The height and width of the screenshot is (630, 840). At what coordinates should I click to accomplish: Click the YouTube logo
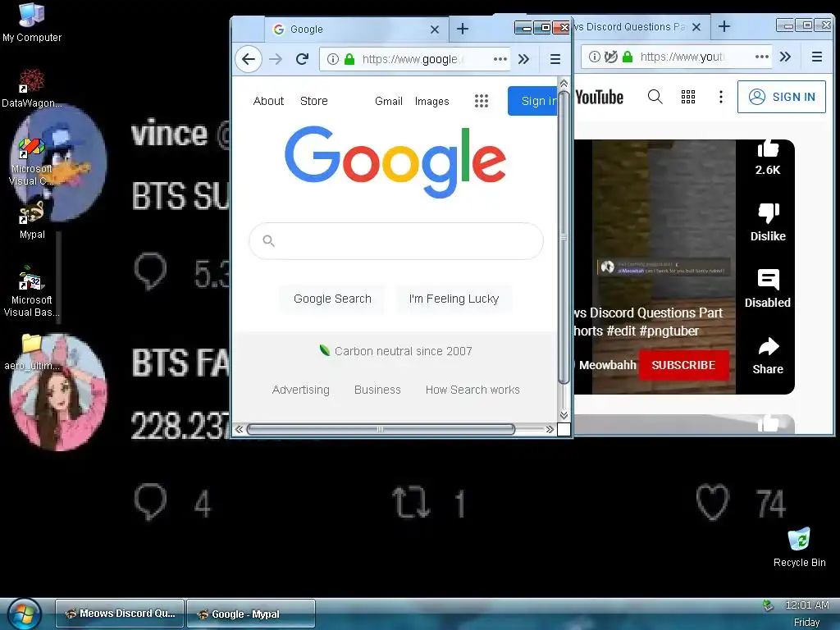[x=599, y=97]
